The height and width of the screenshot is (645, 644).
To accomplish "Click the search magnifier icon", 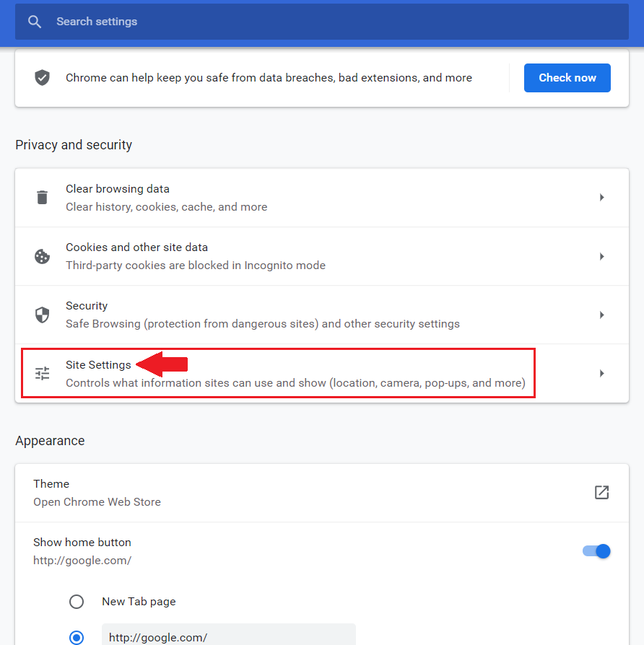I will 35,22.
